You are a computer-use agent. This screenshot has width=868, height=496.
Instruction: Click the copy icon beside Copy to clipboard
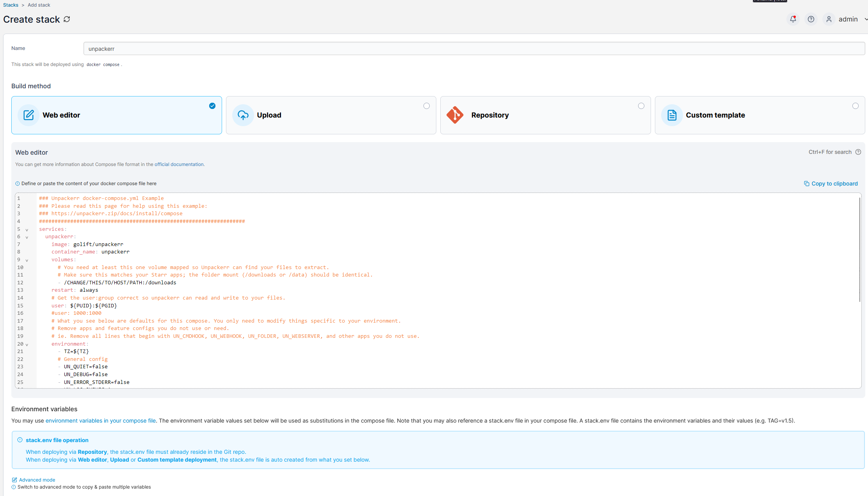(806, 184)
